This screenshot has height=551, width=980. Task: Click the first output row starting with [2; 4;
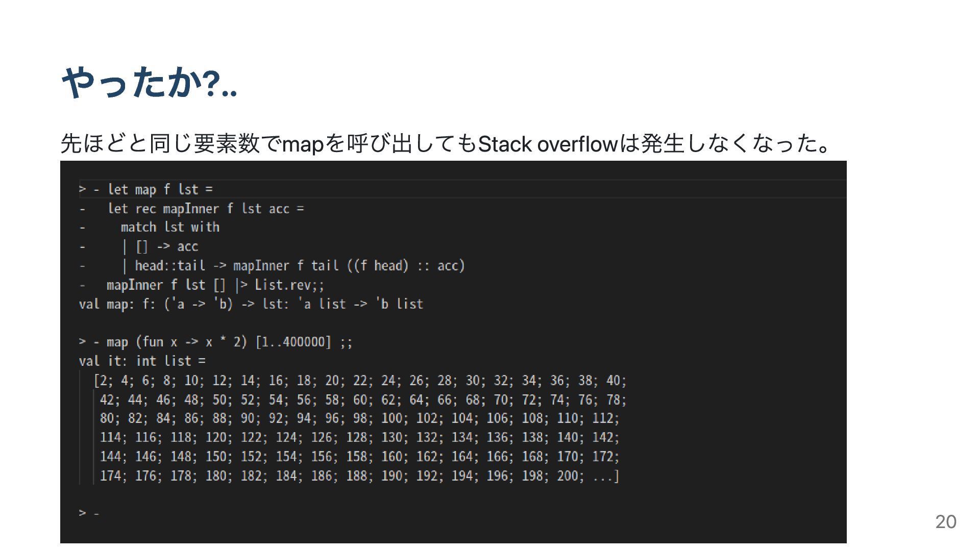click(x=360, y=381)
